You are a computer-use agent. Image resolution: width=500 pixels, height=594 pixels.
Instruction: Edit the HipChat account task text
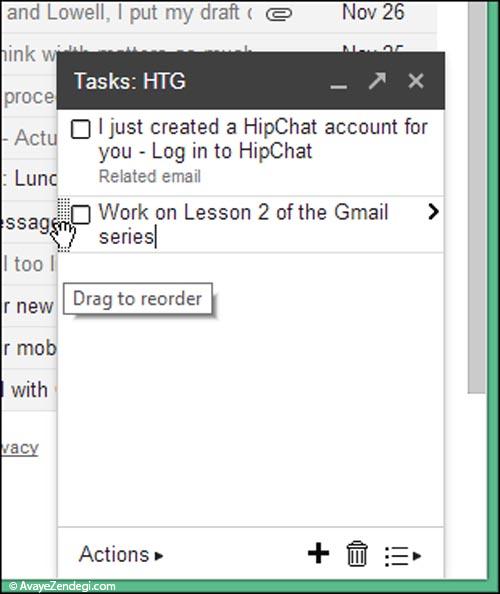point(263,139)
